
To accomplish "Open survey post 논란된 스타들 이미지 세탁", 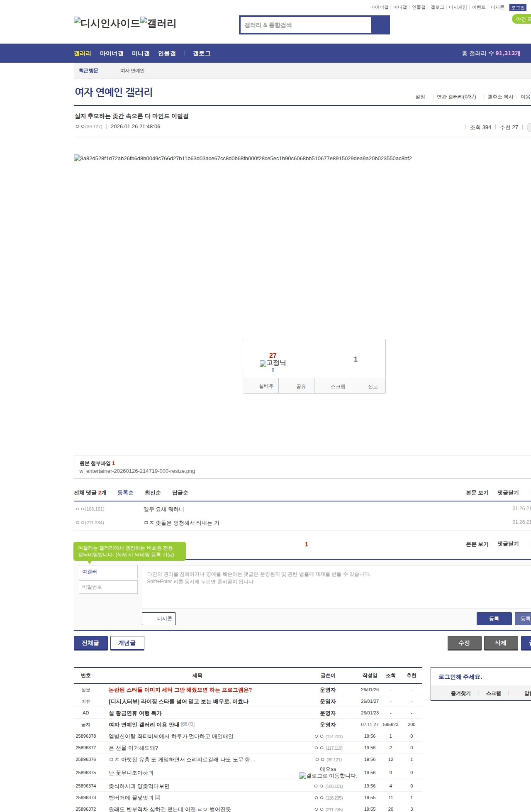I will pos(180,690).
